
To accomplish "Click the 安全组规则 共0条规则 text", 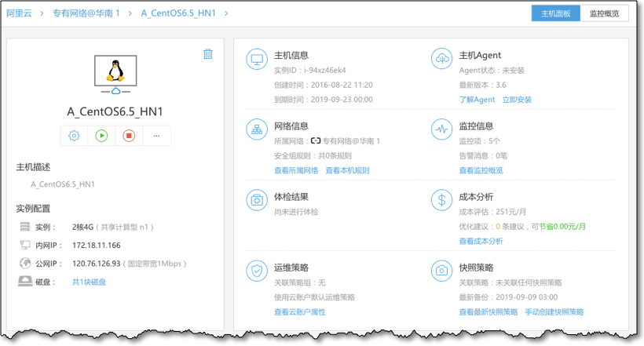I will tap(313, 155).
